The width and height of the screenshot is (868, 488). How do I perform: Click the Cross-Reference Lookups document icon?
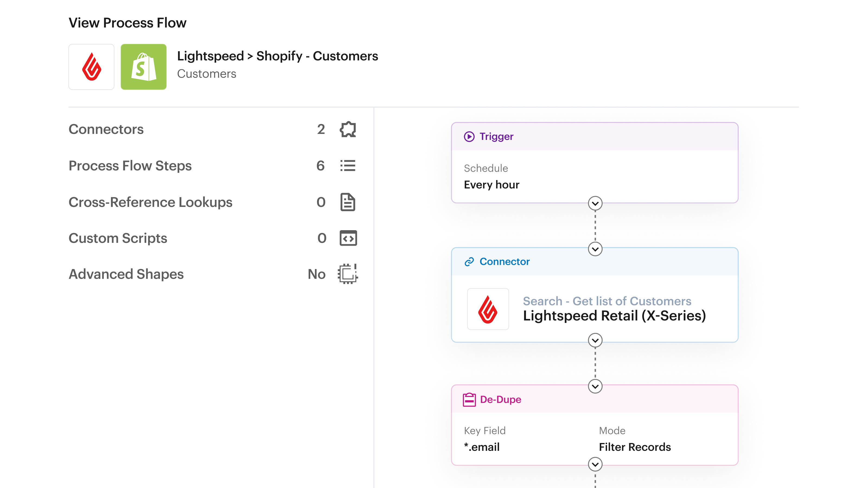point(348,202)
